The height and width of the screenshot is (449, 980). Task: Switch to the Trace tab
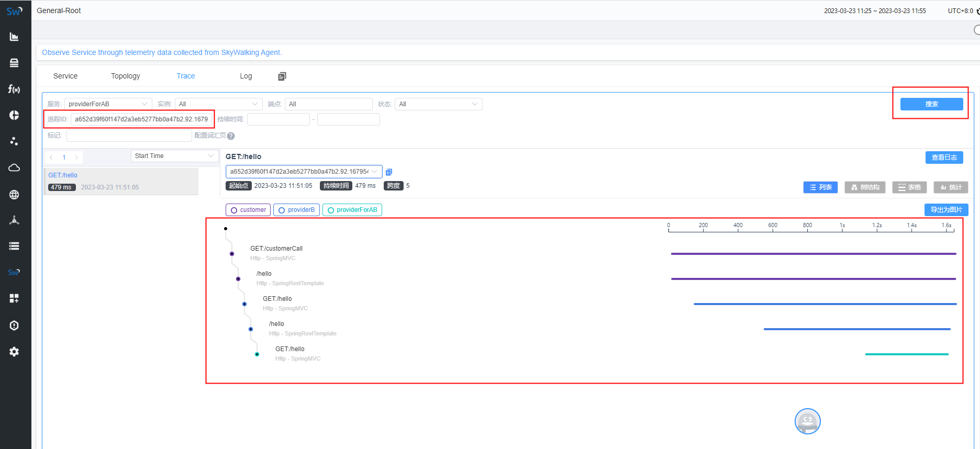click(x=186, y=76)
